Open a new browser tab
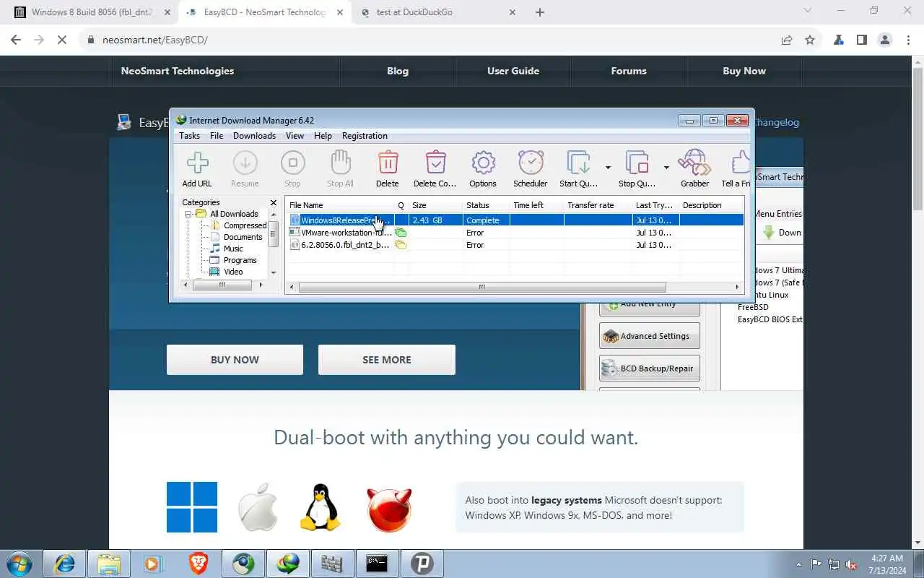 pyautogui.click(x=540, y=12)
